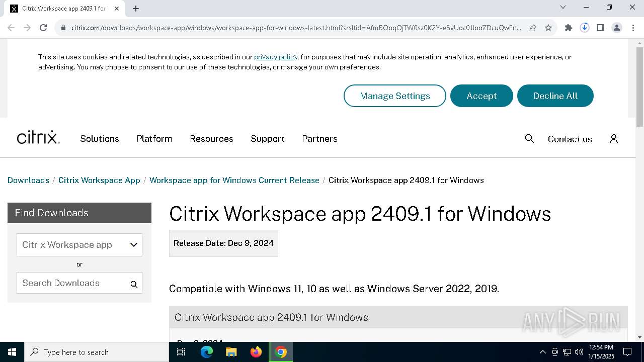Screen dimensions: 644x362
Task: Launch Microsoft Edge from taskbar
Action: click(207, 352)
